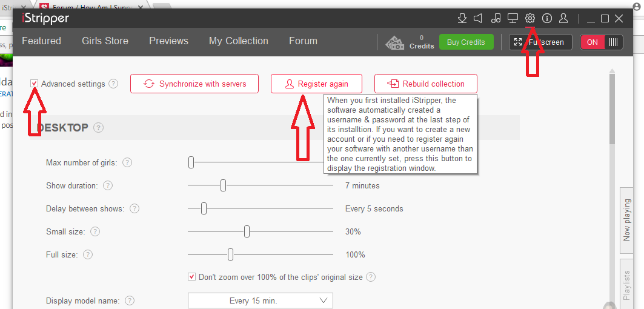This screenshot has width=644, height=309.
Task: Click help icon for Display model name
Action: (130, 301)
